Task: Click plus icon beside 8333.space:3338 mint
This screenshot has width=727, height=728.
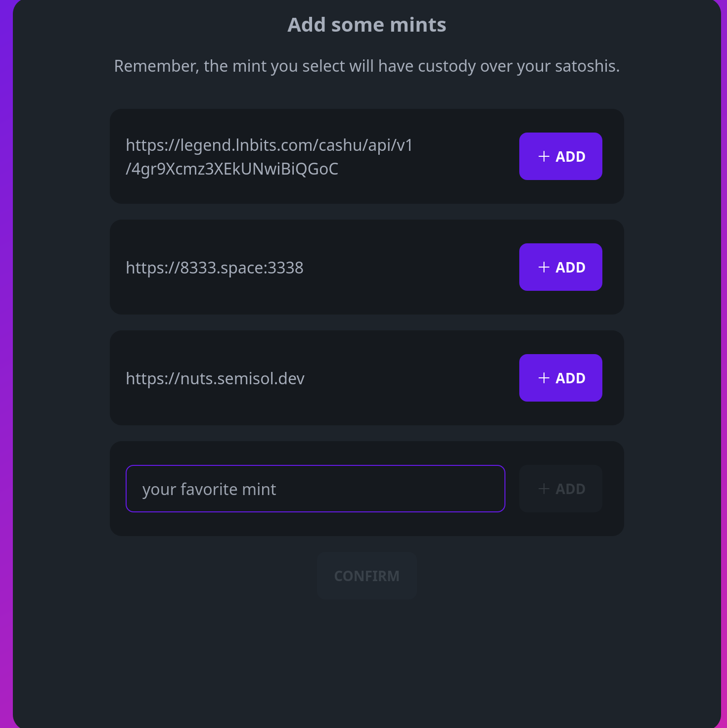Action: (544, 267)
